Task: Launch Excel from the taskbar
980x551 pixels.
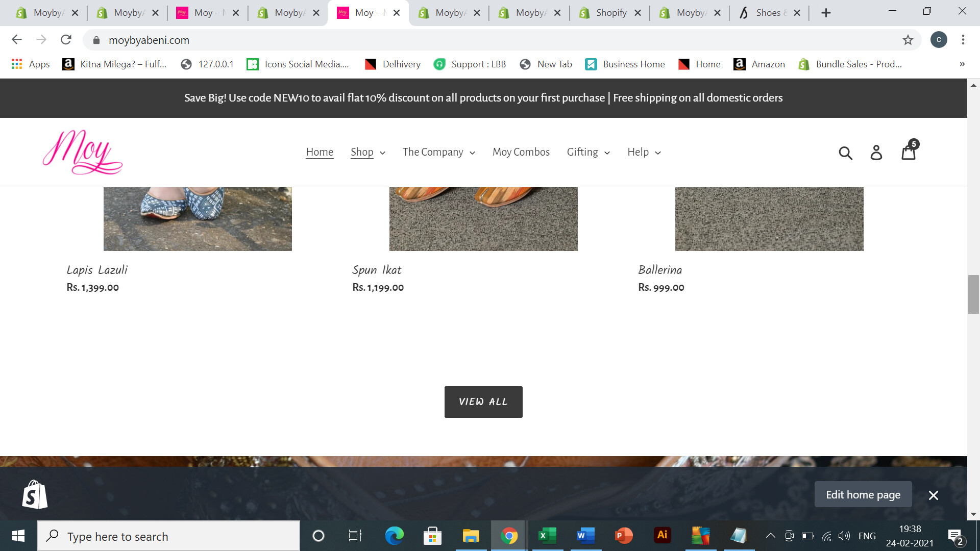Action: pyautogui.click(x=547, y=535)
